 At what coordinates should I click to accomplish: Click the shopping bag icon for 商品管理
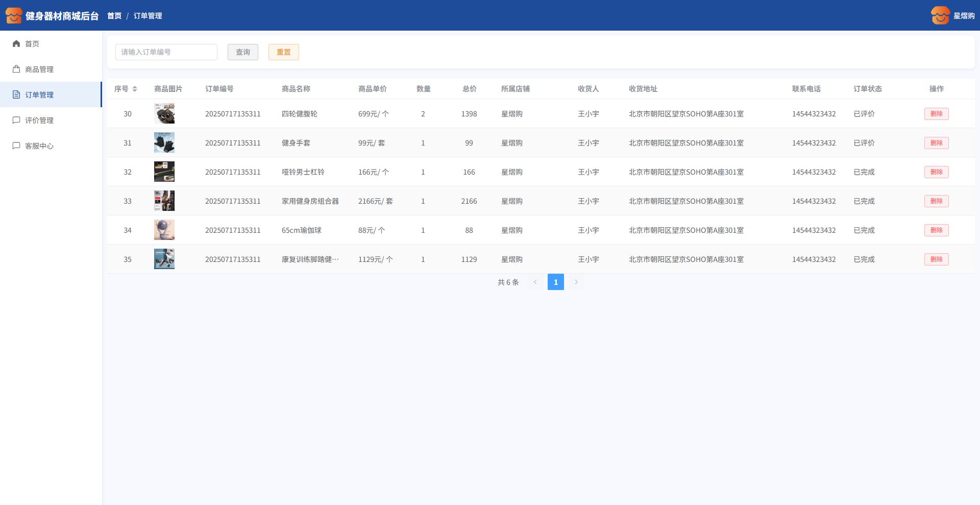16,69
